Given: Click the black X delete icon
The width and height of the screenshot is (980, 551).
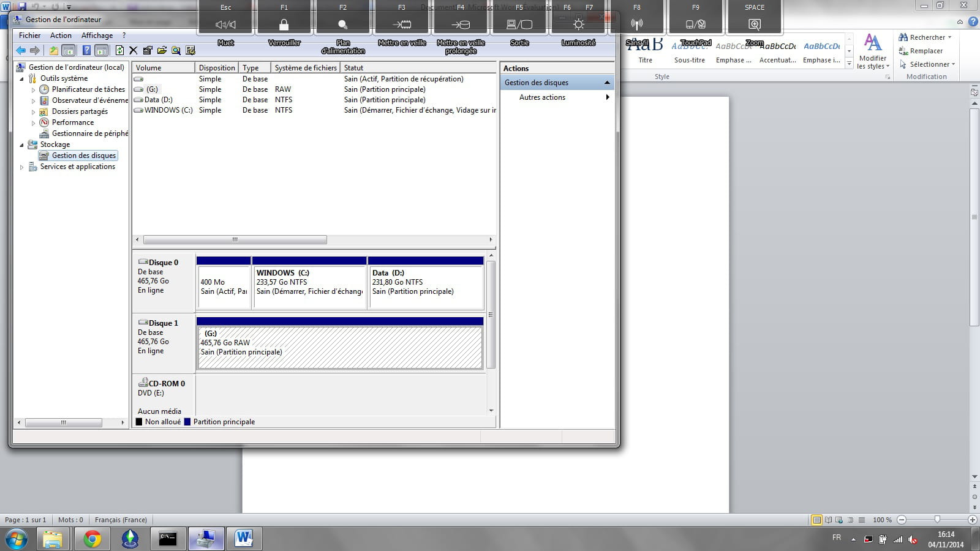Looking at the screenshot, I should click(133, 51).
